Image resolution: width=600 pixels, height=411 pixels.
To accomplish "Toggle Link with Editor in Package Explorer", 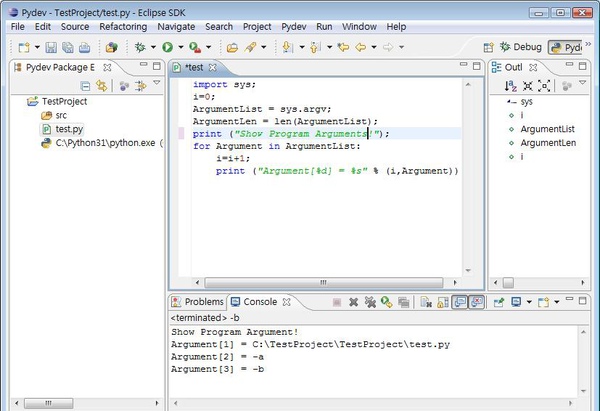I will click(x=101, y=86).
